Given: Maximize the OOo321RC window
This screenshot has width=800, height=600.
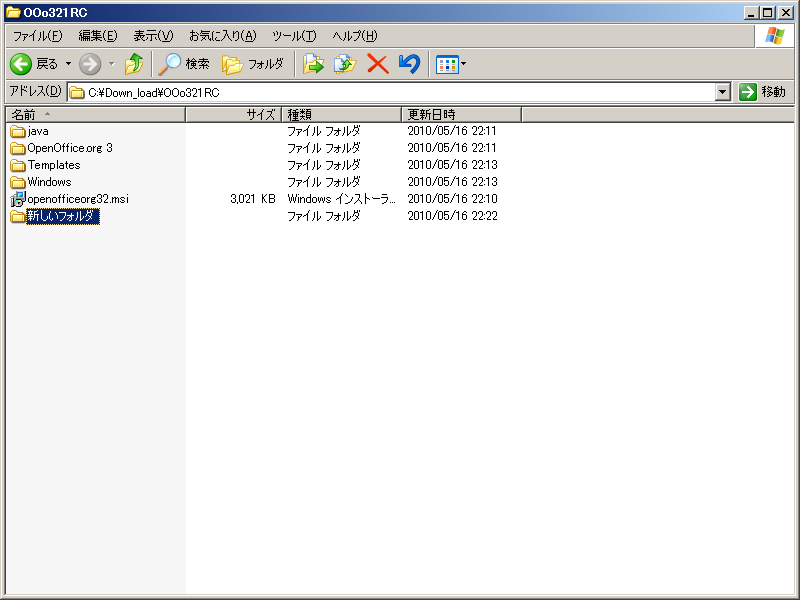Looking at the screenshot, I should point(768,13).
